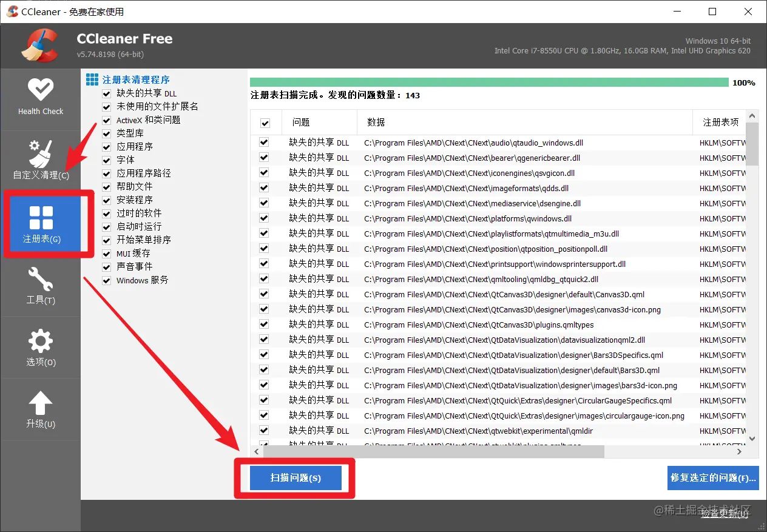767x532 pixels.
Task: Select the Canvas3D.qml path entry
Action: point(504,294)
